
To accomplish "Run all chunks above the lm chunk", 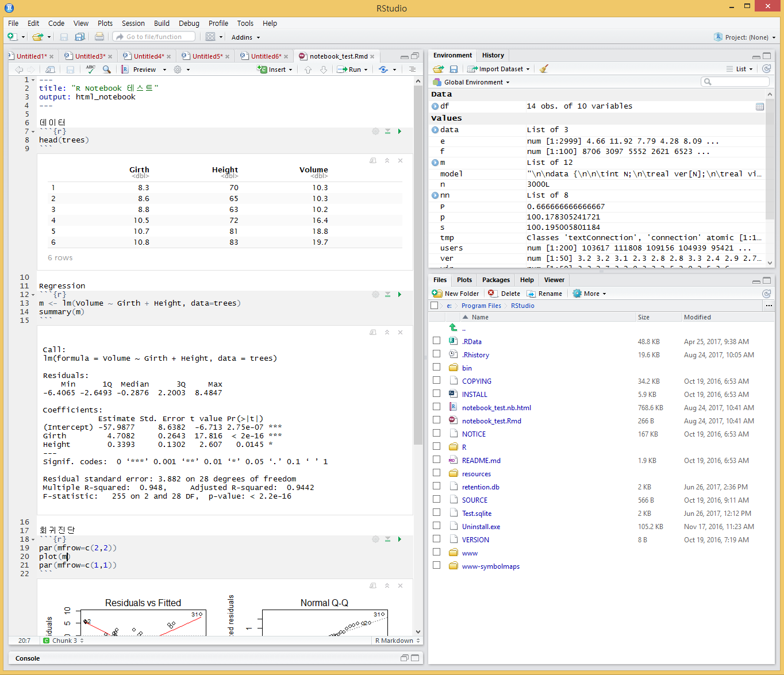I will tap(387, 295).
